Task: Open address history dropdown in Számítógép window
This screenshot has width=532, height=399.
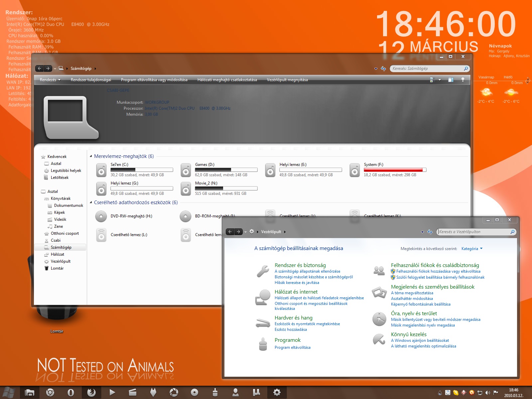Action: 376,68
